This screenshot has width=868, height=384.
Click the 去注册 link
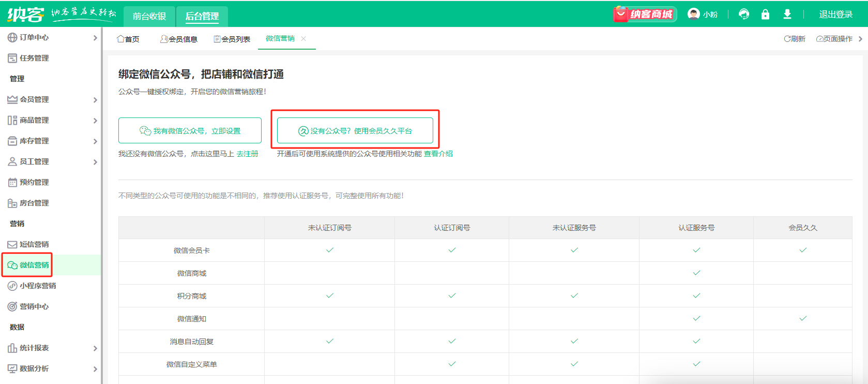pos(247,154)
